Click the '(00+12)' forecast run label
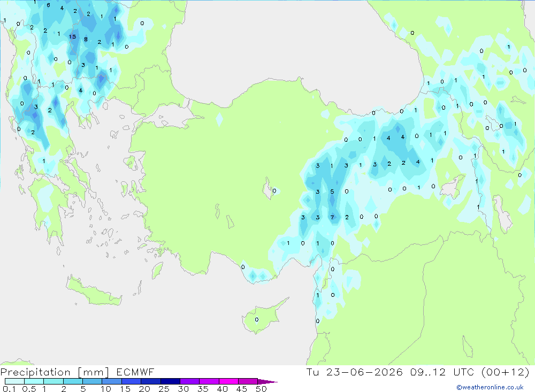The height and width of the screenshot is (392, 535). [506, 372]
